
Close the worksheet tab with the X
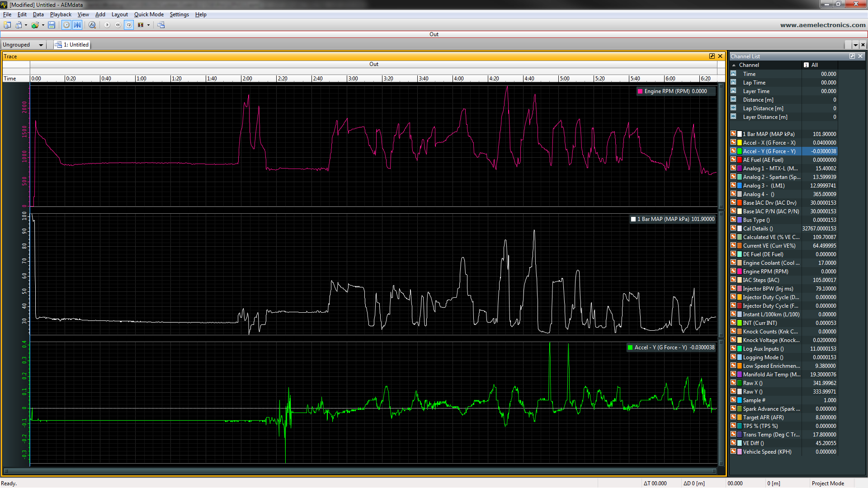click(x=863, y=45)
